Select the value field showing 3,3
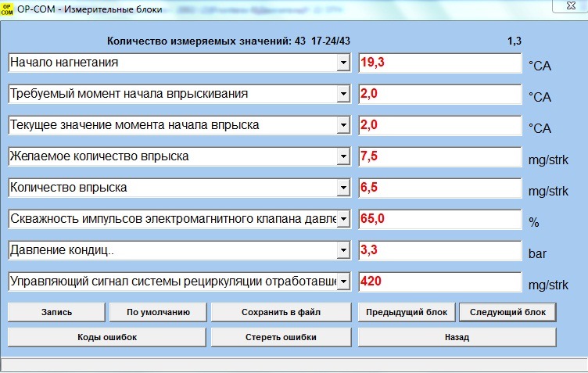Screen dimensions: 588x373 [440, 250]
